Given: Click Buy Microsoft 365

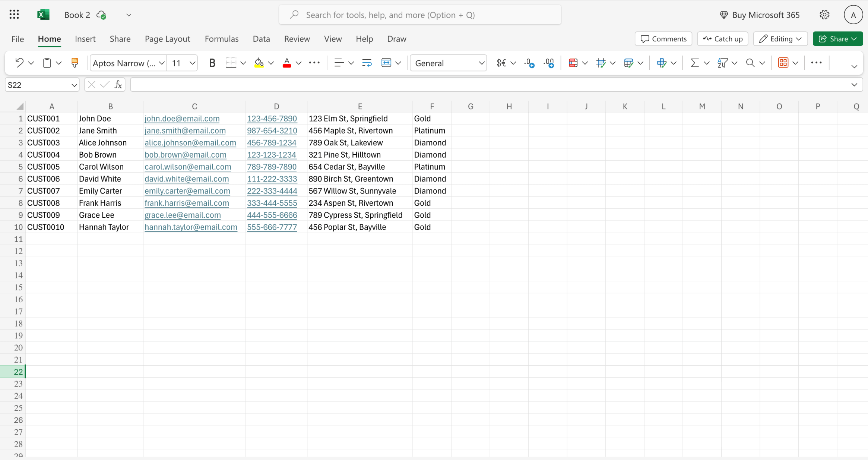Looking at the screenshot, I should 760,15.
